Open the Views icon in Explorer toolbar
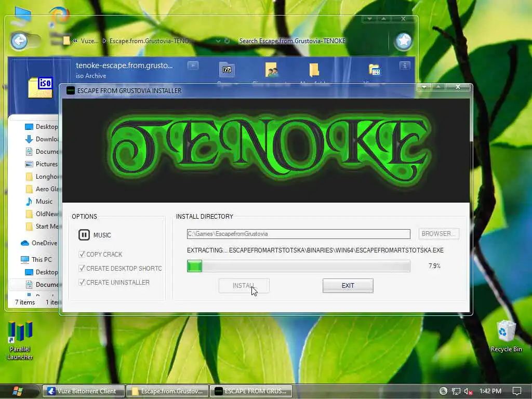This screenshot has width=532, height=399. pos(375,70)
